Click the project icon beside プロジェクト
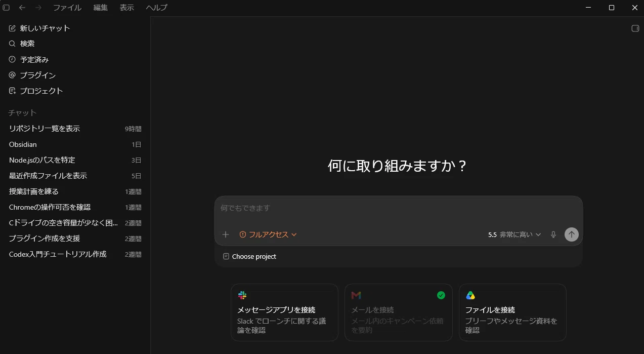This screenshot has height=354, width=644. (x=13, y=91)
